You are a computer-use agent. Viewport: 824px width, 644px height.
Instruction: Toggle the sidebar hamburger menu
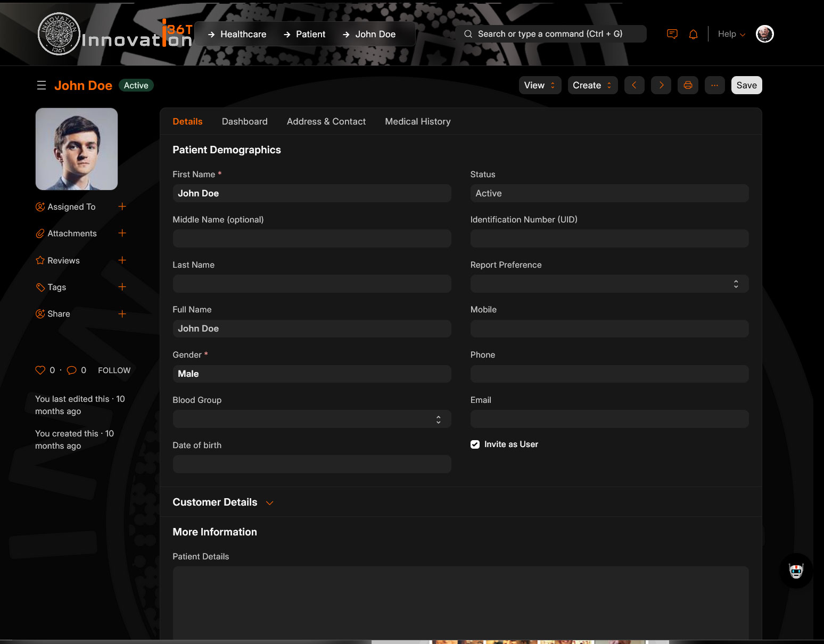point(42,85)
